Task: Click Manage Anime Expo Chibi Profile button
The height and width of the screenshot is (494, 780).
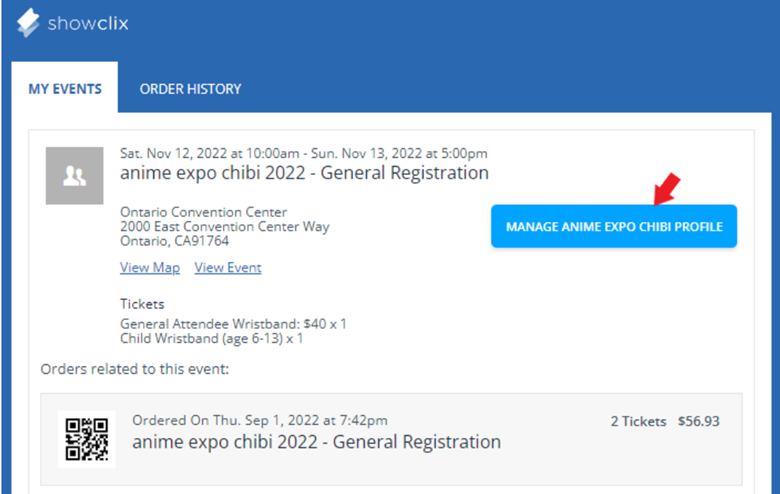Action: (614, 226)
